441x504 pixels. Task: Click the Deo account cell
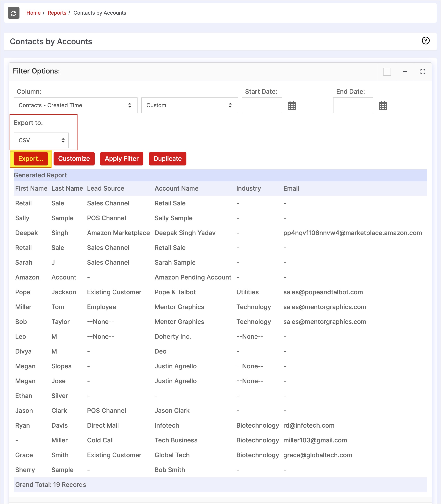pyautogui.click(x=161, y=351)
